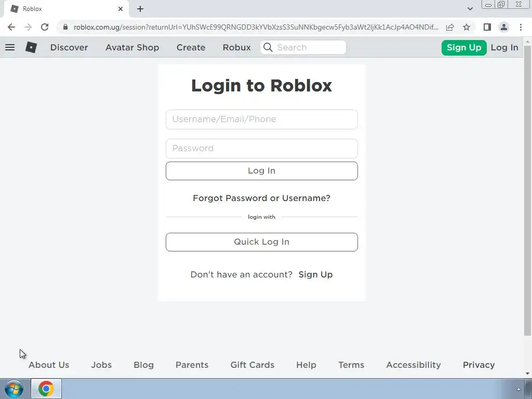Click the page vertical scrollbar
This screenshot has width=532, height=399.
coord(527,190)
